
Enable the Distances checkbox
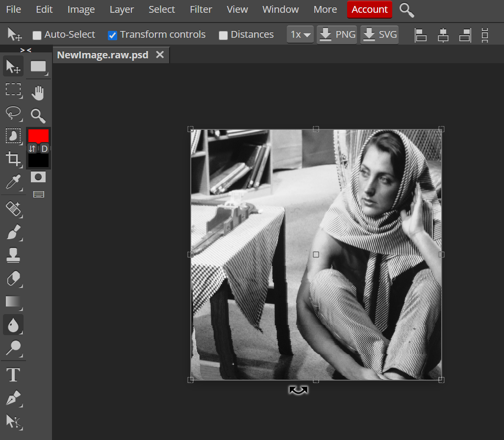point(223,35)
